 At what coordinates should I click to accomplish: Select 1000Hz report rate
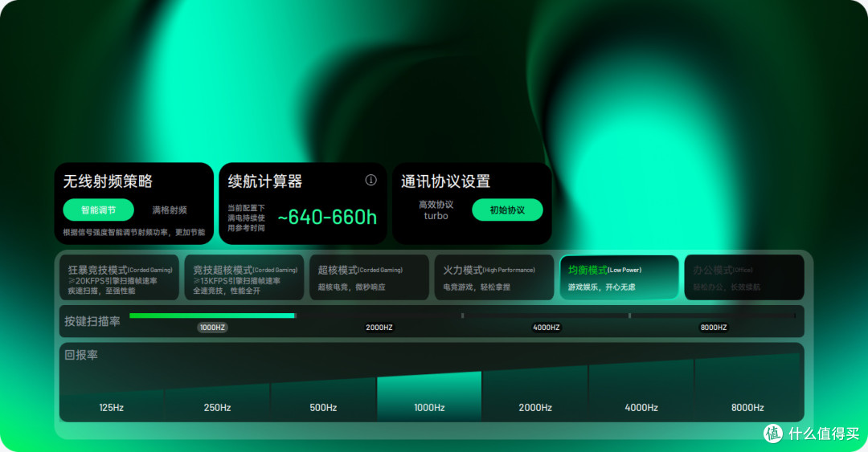[429, 397]
